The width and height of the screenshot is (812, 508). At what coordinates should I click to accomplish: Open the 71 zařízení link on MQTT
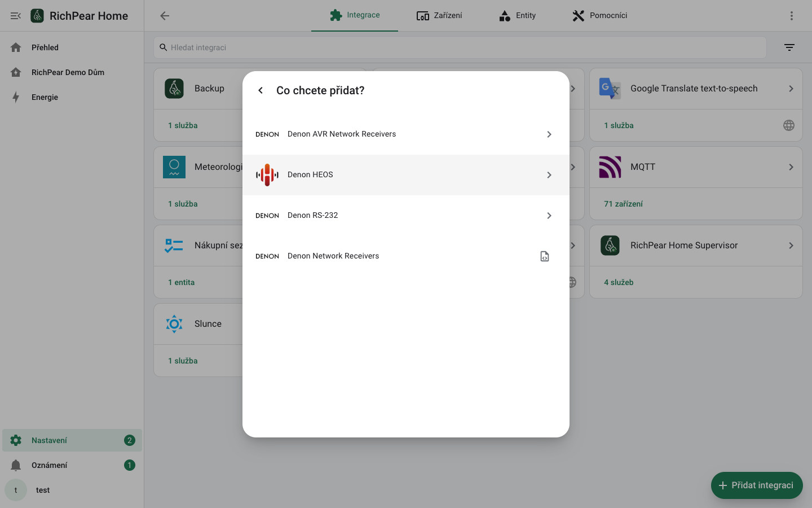(x=623, y=204)
